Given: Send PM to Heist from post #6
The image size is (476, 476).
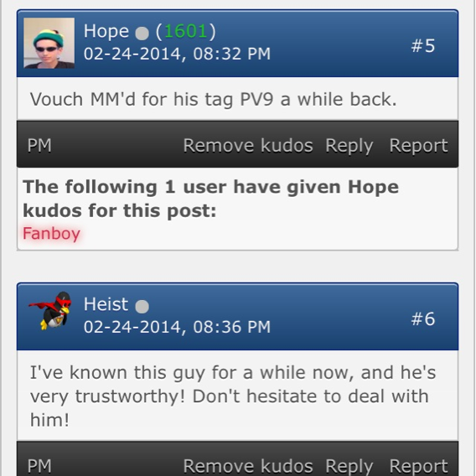Looking at the screenshot, I should click(39, 466).
